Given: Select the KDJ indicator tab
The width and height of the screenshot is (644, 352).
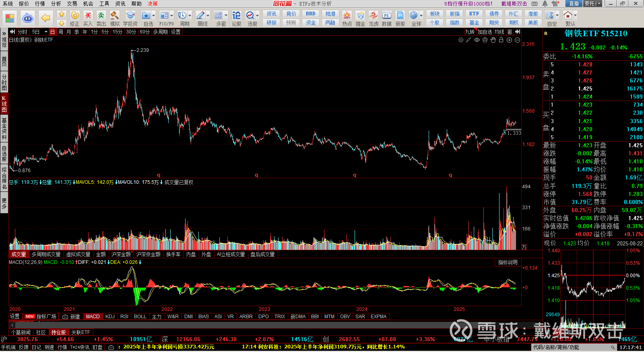Looking at the screenshot, I should coord(110,317).
